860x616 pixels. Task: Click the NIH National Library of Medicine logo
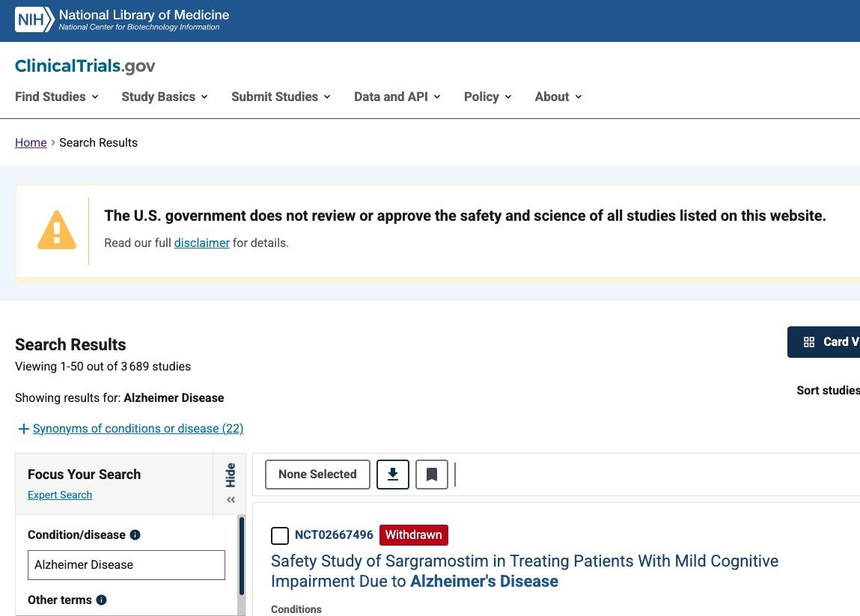(122, 19)
